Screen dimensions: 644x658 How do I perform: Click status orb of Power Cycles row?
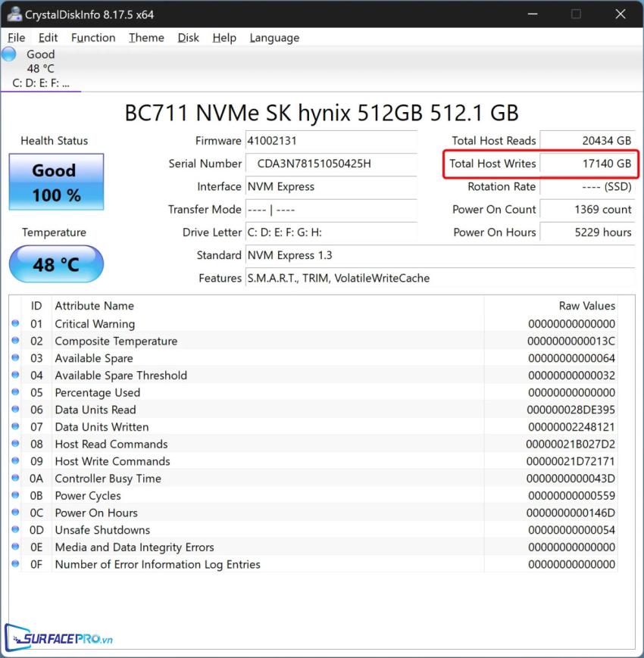16,495
